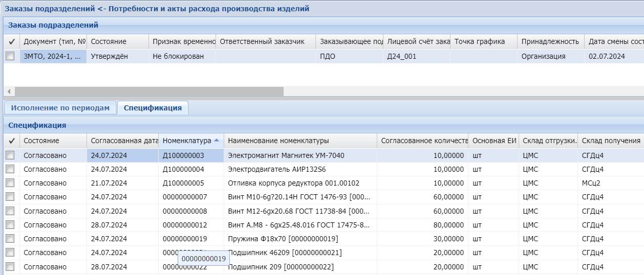Viewport: 644px width, 275px height.
Task: Click Основная ЕИ column header
Action: tap(493, 141)
